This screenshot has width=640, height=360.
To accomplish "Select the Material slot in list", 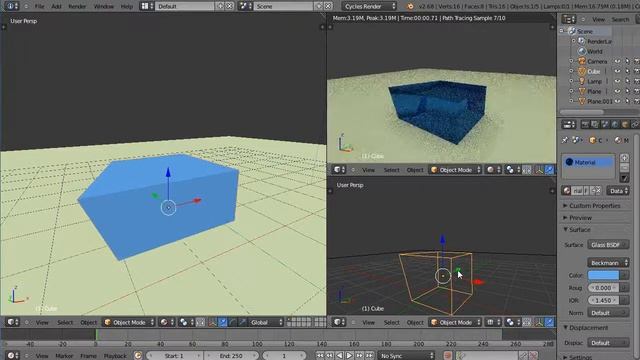I will click(x=588, y=162).
